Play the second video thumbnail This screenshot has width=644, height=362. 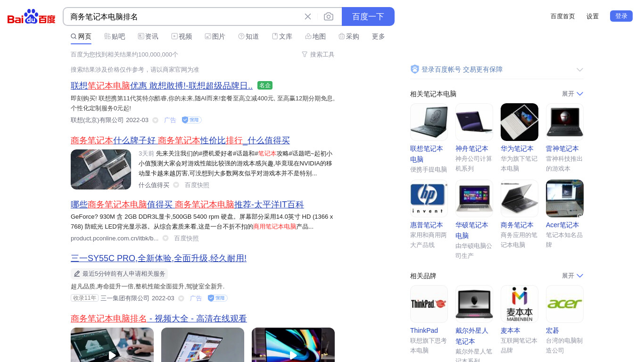203,345
